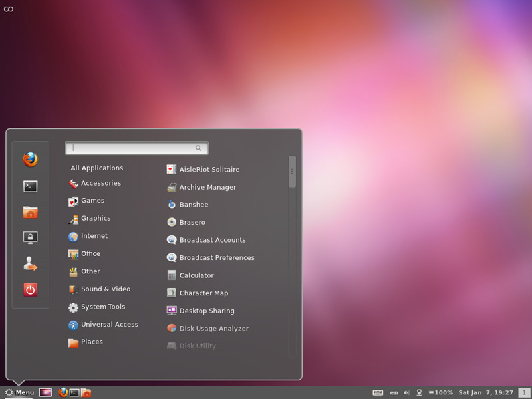Click the 100% battery indicator
The image size is (532, 399).
(441, 392)
